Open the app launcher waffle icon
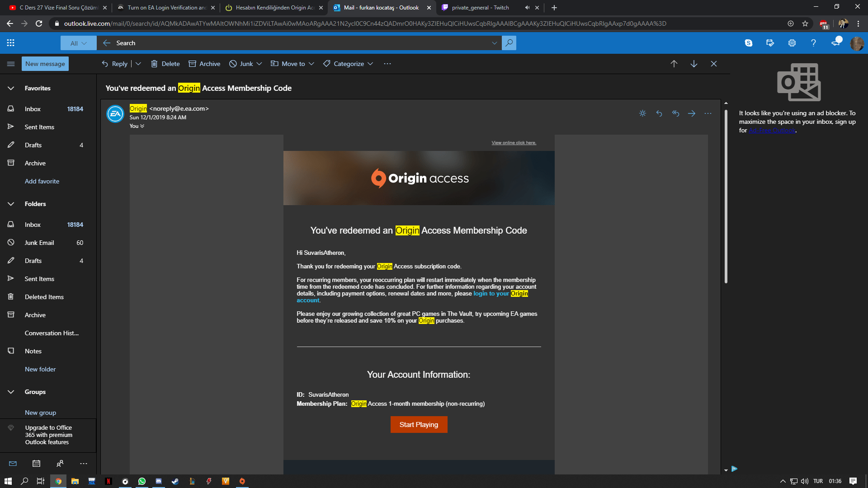Viewport: 868px width, 488px height. 11,43
